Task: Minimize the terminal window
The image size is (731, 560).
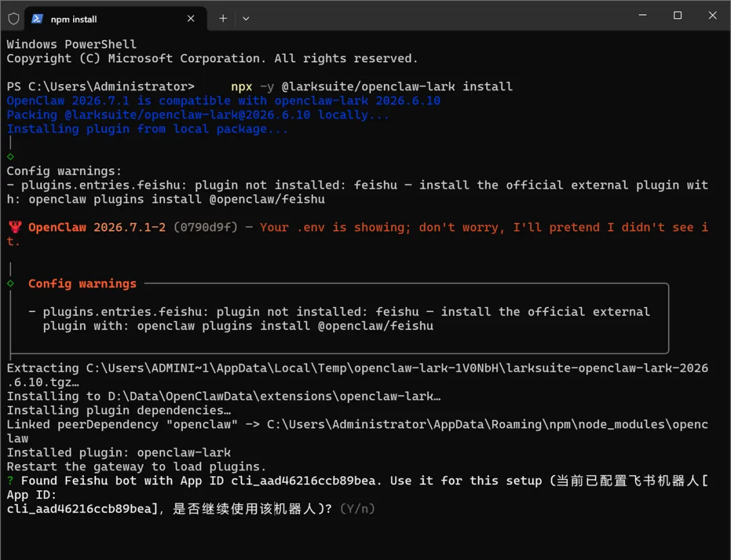Action: coord(642,15)
